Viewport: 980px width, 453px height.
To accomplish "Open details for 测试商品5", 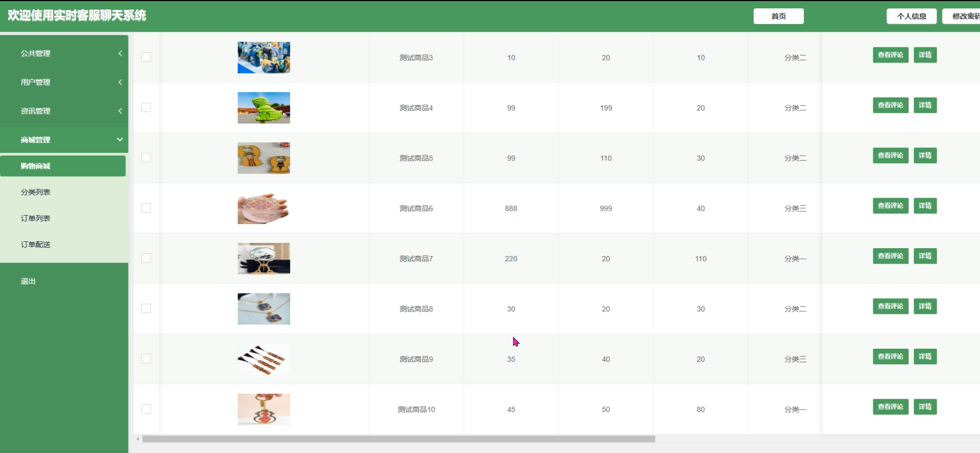I will point(925,155).
